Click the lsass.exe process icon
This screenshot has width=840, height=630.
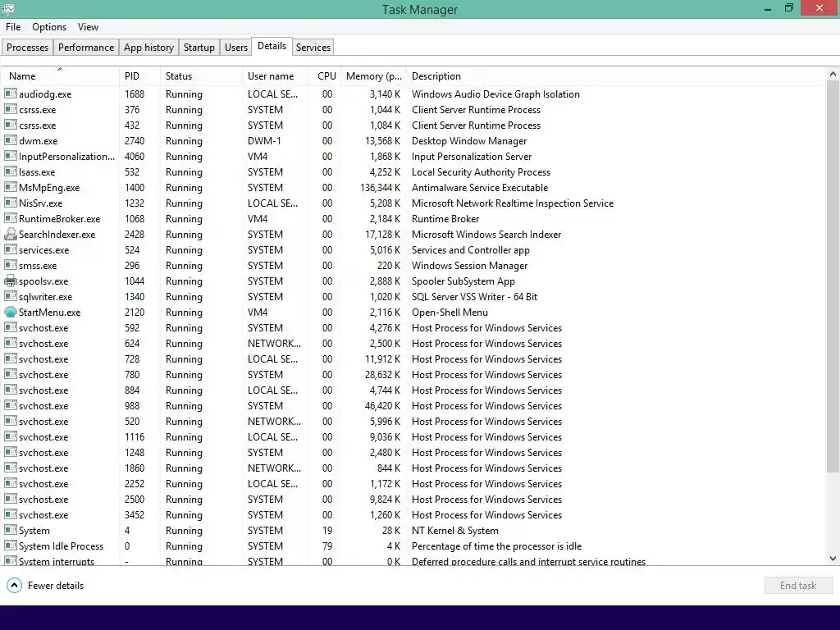[x=10, y=172]
